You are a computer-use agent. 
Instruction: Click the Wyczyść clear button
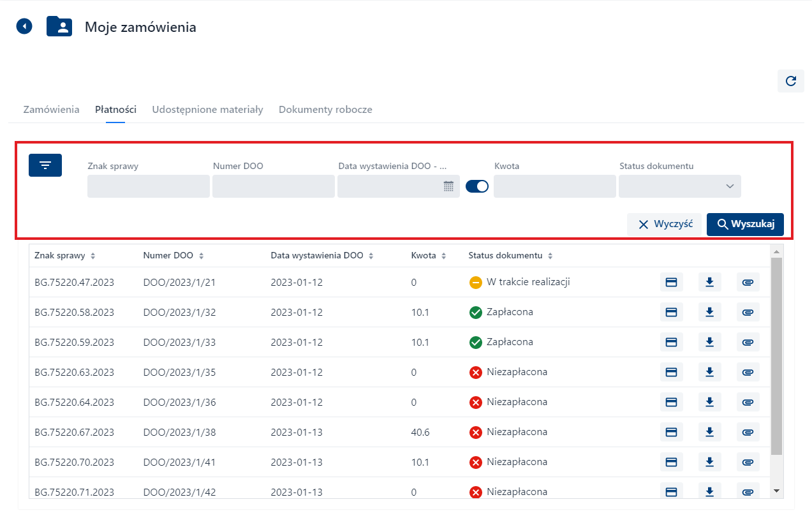(664, 224)
